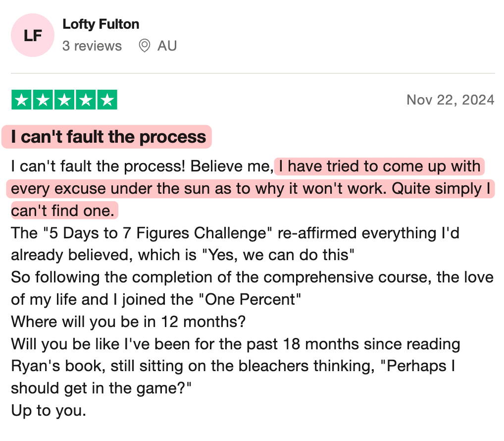504x441 pixels.
Task: Click the LF avatar circle
Action: (32, 35)
